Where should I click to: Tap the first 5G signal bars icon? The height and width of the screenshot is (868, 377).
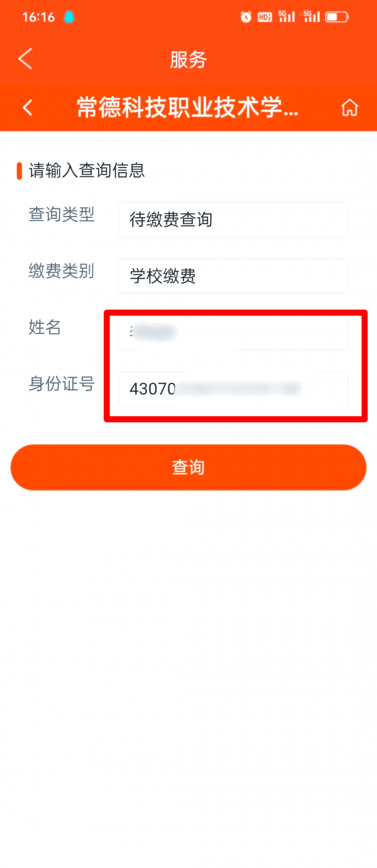pos(287,17)
